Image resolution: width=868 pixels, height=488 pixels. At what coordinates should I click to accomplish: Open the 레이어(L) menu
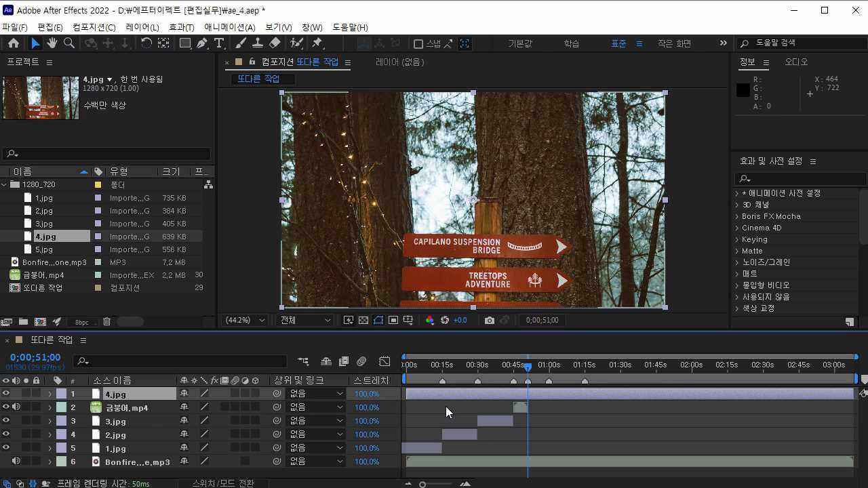(x=142, y=27)
